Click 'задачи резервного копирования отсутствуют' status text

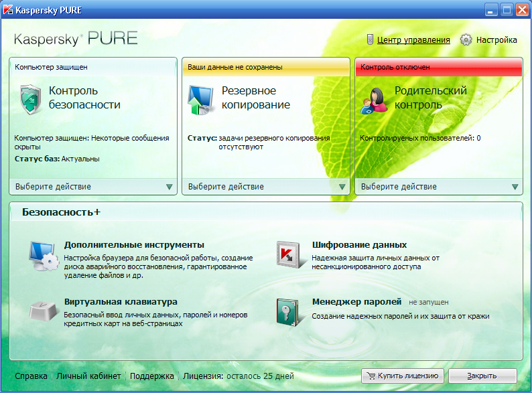pyautogui.click(x=274, y=143)
